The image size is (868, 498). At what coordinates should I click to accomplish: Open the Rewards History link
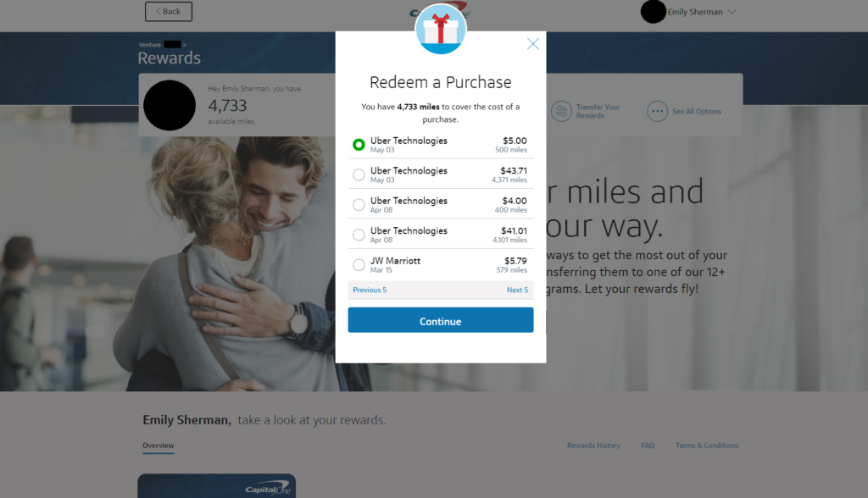point(593,445)
